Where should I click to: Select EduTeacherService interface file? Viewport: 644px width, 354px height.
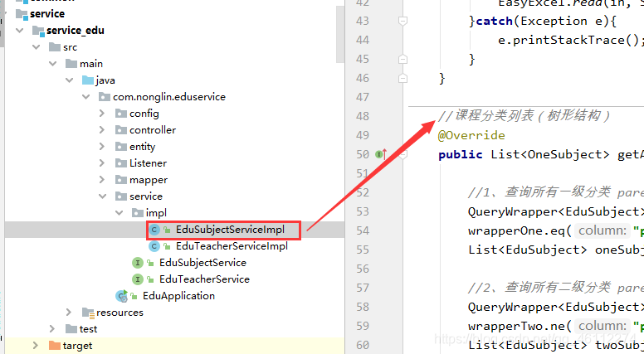click(x=204, y=279)
